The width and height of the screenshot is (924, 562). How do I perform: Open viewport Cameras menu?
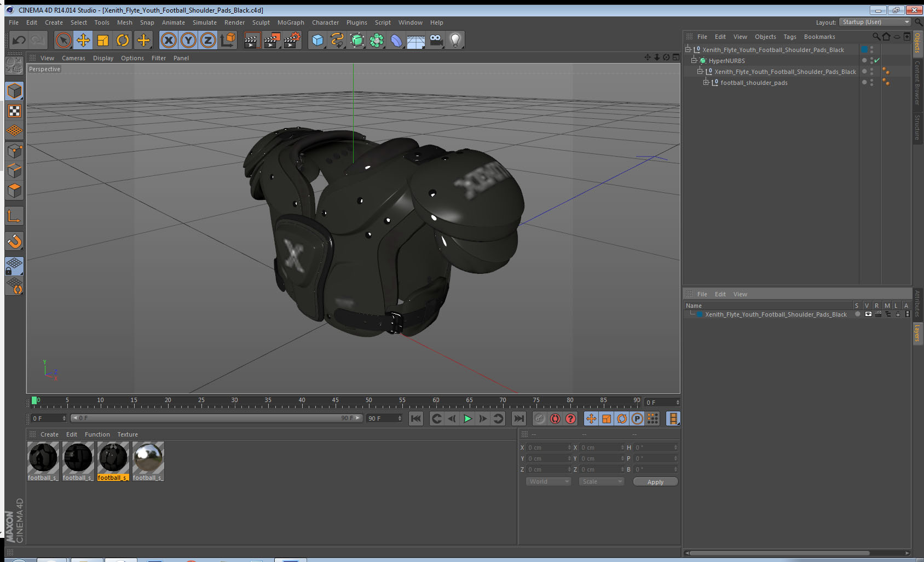coord(73,58)
